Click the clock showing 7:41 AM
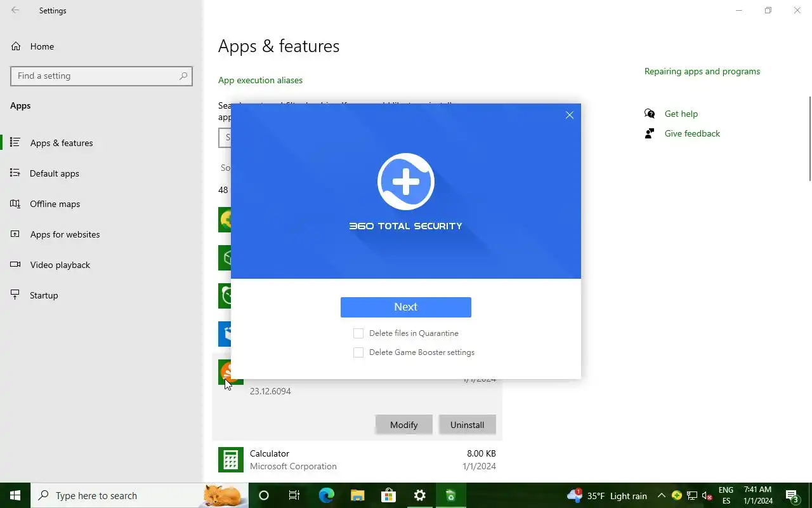812x508 pixels. (x=757, y=495)
